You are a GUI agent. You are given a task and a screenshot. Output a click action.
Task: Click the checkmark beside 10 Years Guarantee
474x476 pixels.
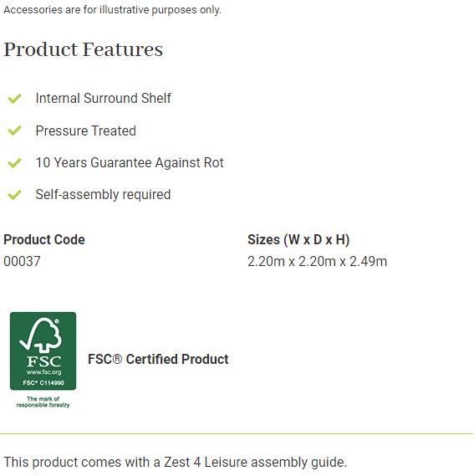(x=14, y=163)
